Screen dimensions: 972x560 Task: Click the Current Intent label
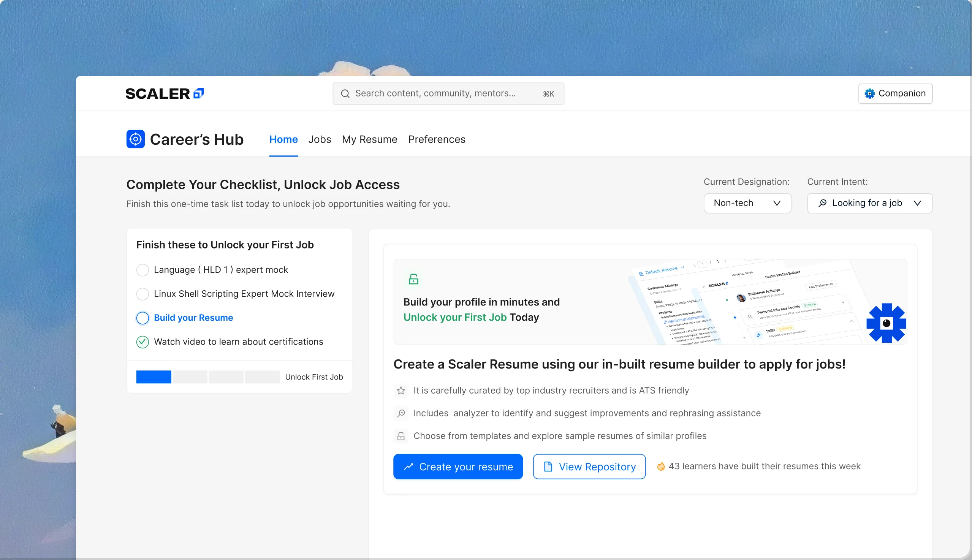pos(837,182)
